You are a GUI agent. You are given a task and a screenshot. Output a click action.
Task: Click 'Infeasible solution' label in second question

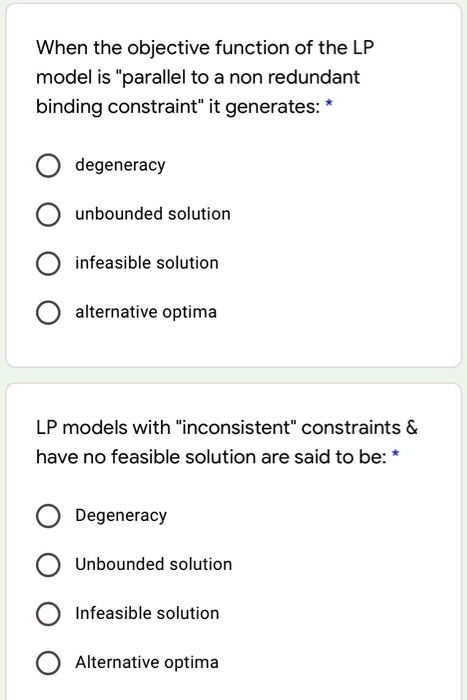(147, 613)
